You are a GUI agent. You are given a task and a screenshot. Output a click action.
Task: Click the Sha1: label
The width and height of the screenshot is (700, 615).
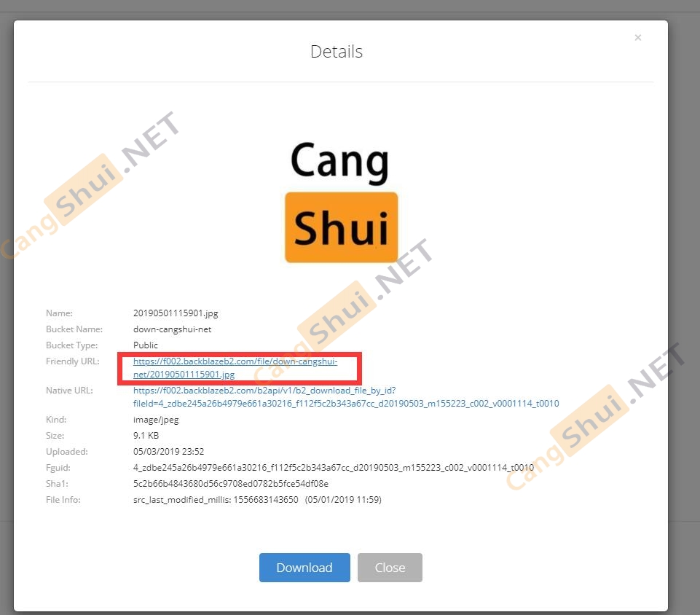[57, 484]
